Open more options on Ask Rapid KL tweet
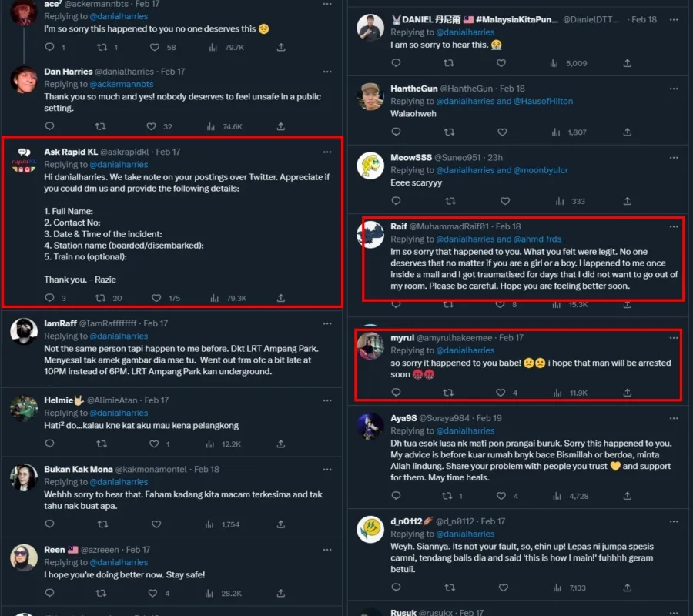Viewport: 693px width, 616px height. pos(327,152)
